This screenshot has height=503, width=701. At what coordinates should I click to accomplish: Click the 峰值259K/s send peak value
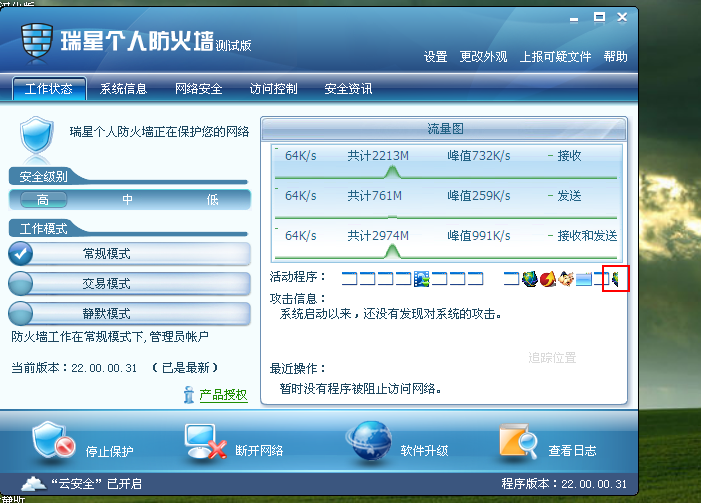pos(479,195)
